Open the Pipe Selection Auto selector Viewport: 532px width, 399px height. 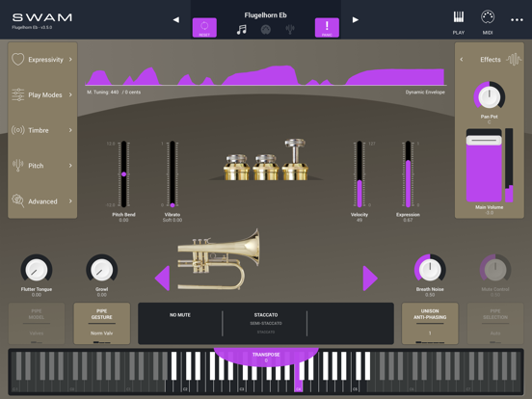click(495, 324)
